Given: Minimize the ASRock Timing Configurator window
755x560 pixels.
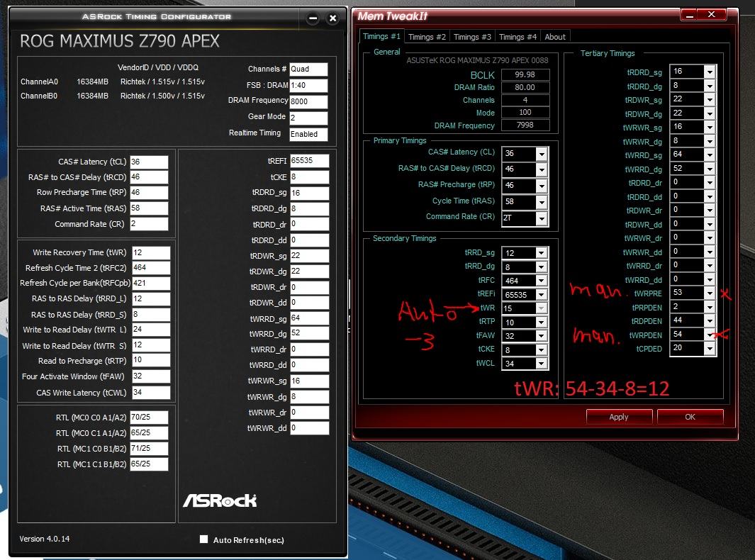Looking at the screenshot, I should click(313, 18).
